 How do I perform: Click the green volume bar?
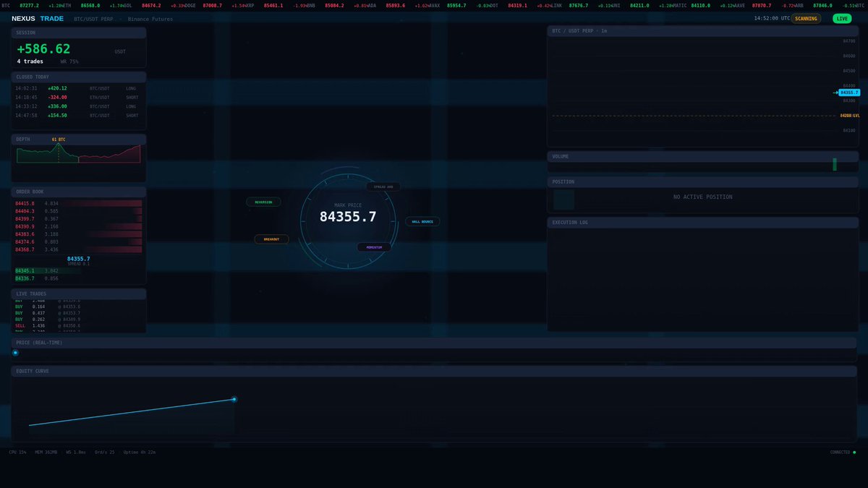pyautogui.click(x=835, y=165)
